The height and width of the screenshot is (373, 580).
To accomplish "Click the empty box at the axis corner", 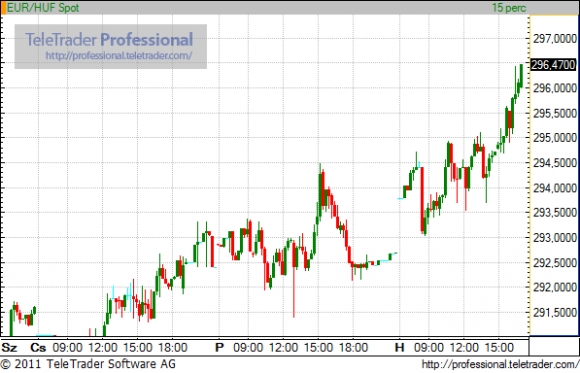I will click(554, 346).
